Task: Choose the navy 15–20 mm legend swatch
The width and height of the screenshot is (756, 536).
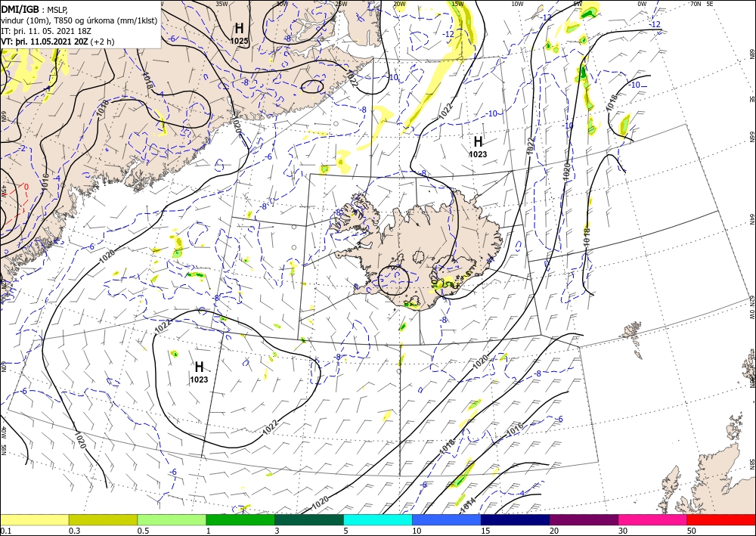Action: click(x=516, y=519)
